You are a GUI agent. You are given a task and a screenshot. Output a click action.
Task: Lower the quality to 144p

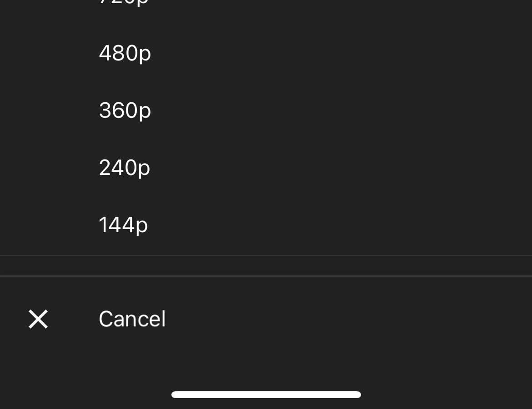coord(123,224)
